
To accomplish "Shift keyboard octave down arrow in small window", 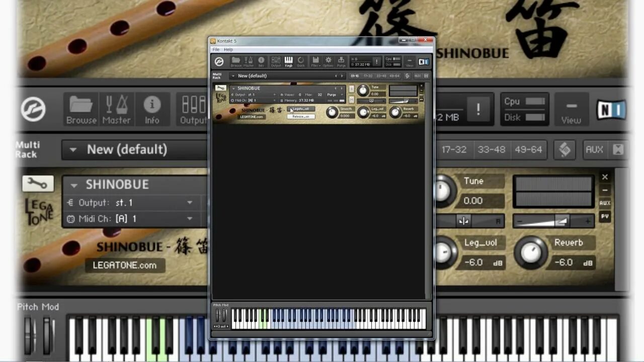I will tap(215, 326).
